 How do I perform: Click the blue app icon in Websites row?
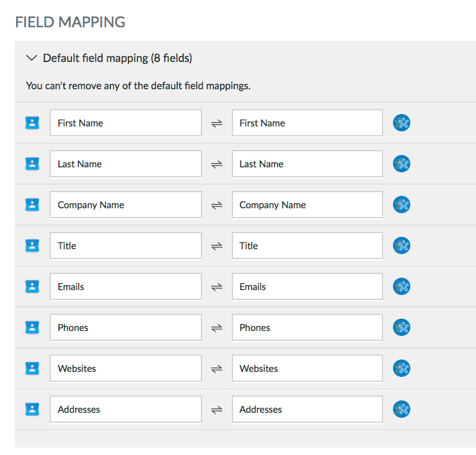pos(402,368)
